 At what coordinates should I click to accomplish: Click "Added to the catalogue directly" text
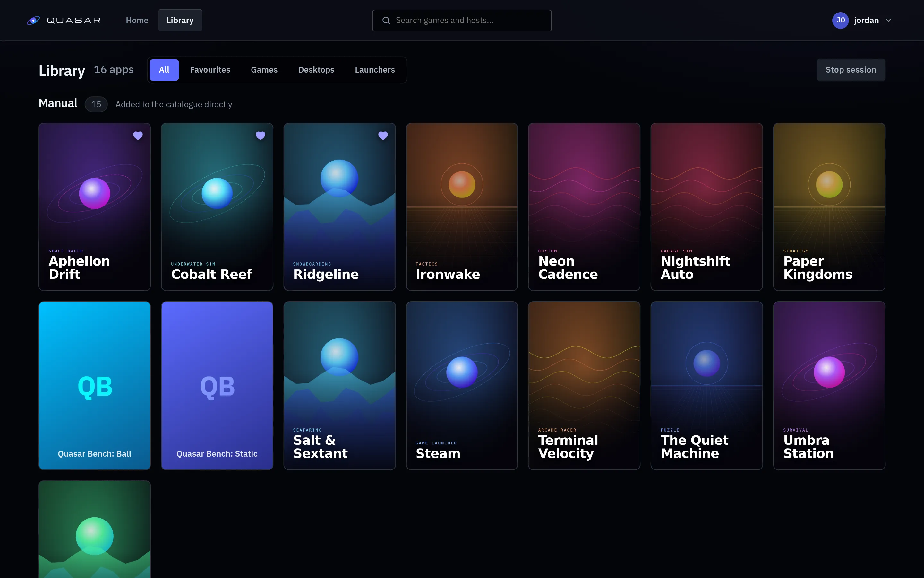tap(174, 104)
